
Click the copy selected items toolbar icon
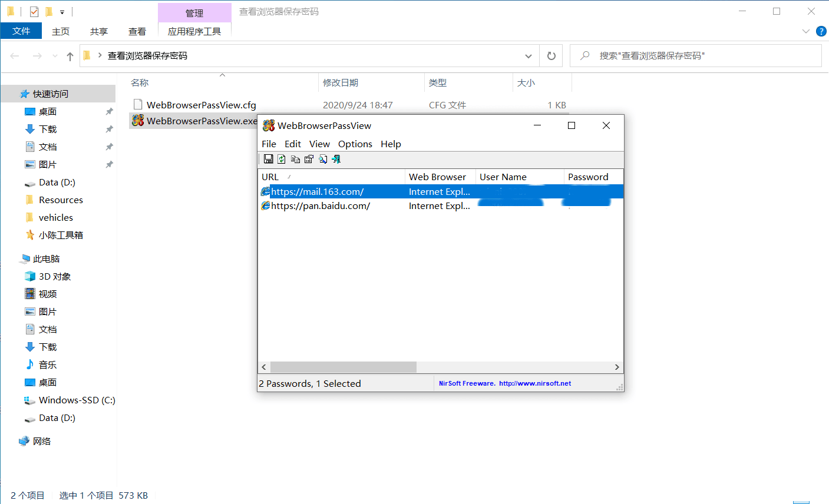pos(295,159)
